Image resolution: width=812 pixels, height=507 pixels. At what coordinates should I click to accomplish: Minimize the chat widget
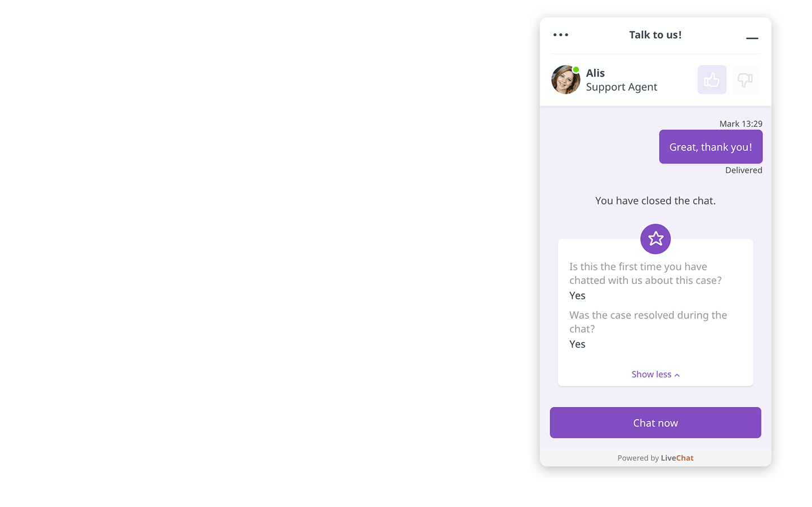click(752, 38)
